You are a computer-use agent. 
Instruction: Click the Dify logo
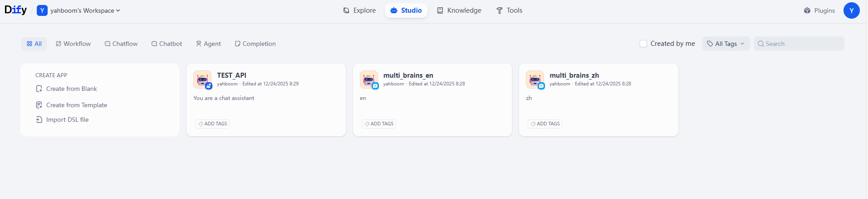pos(15,10)
